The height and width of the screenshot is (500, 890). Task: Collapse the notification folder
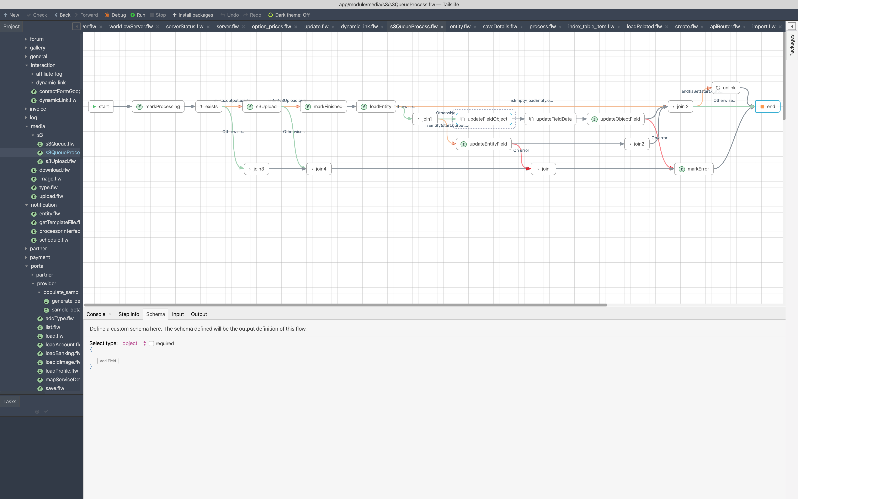[x=27, y=205]
